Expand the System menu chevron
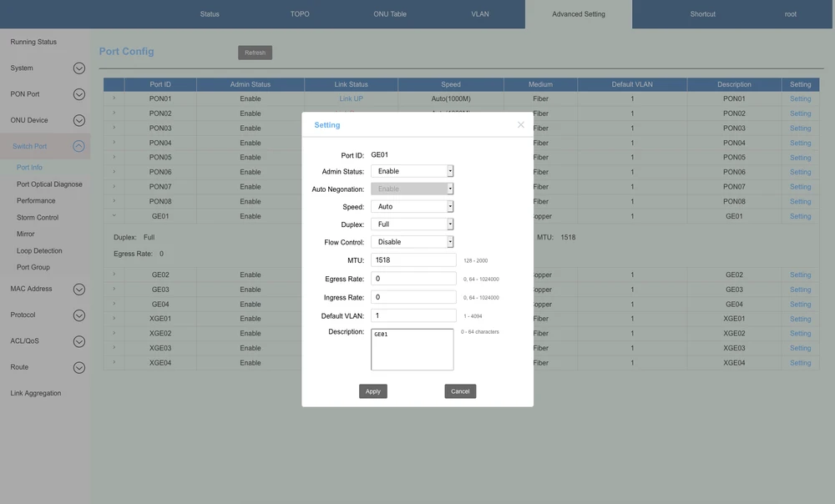835x504 pixels. (x=78, y=68)
